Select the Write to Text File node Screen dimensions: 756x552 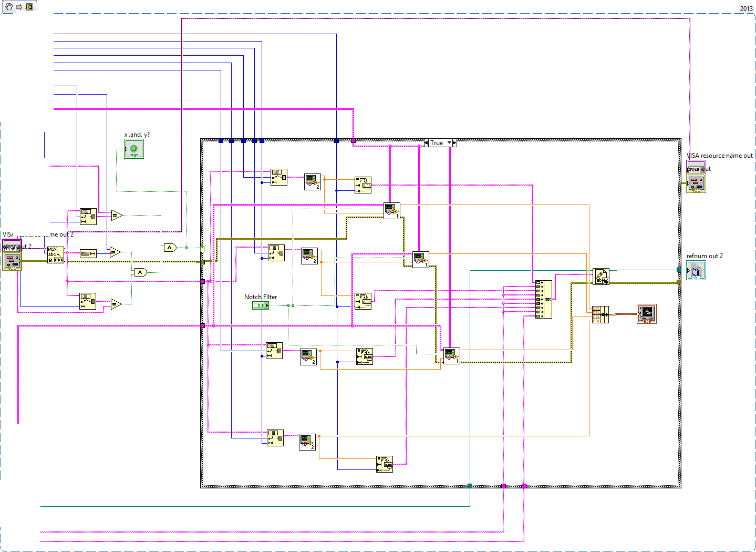point(601,277)
